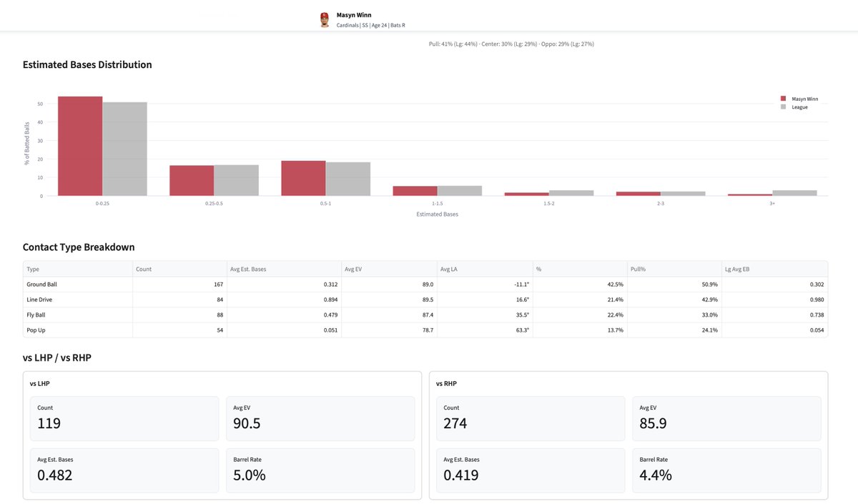Screen dimensions: 858x504
Task: Click Ground Ball Pull% value 50.9%
Action: point(709,285)
